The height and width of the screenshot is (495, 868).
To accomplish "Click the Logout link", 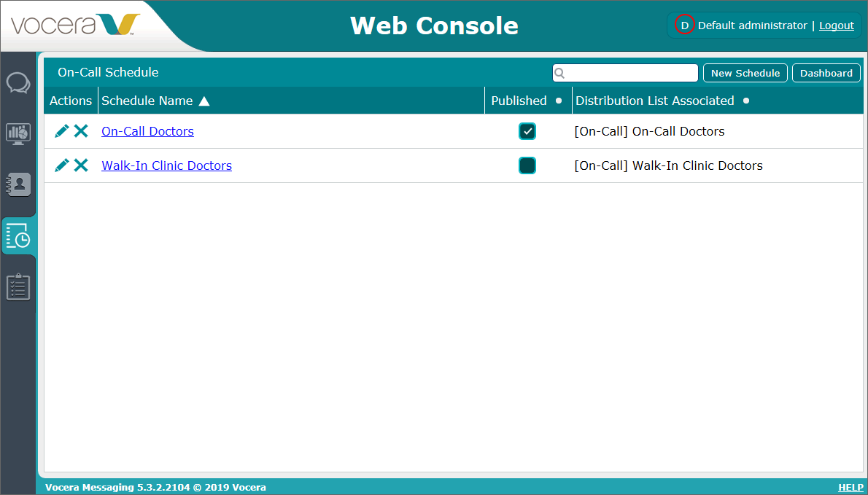I will pos(836,26).
